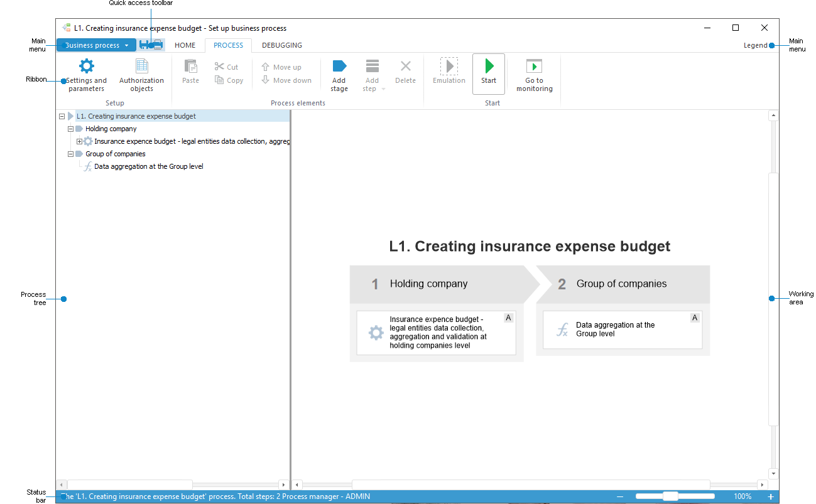Click the zoom slider handle in status bar

pyautogui.click(x=670, y=496)
